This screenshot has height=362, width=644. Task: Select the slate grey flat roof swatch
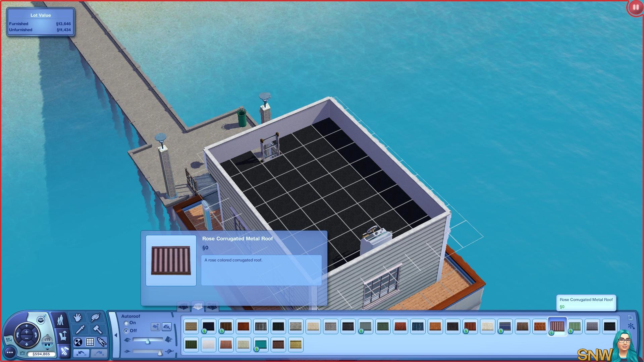[x=365, y=326]
